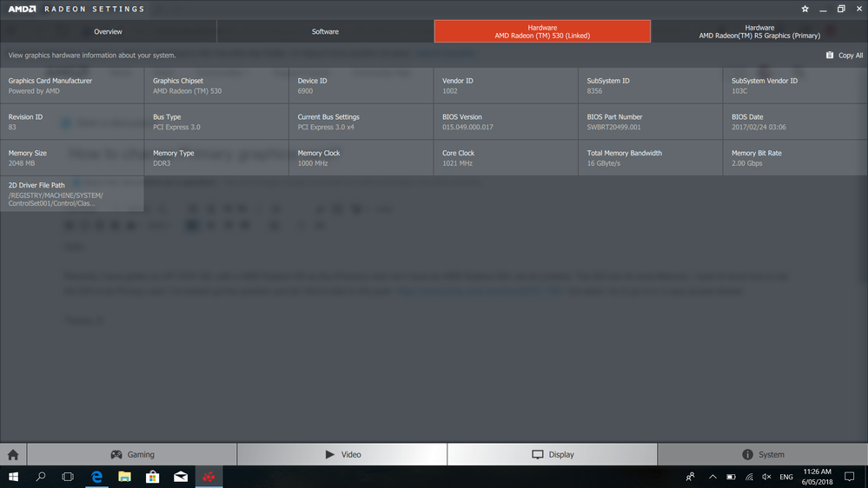The image size is (868, 488).
Task: Click Radeon Settings taskbar icon
Action: point(209,477)
